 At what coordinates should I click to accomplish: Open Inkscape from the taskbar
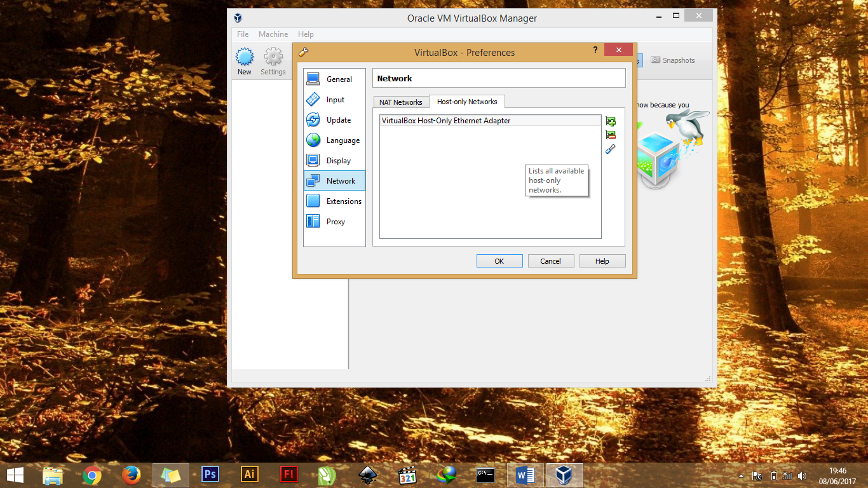click(368, 475)
